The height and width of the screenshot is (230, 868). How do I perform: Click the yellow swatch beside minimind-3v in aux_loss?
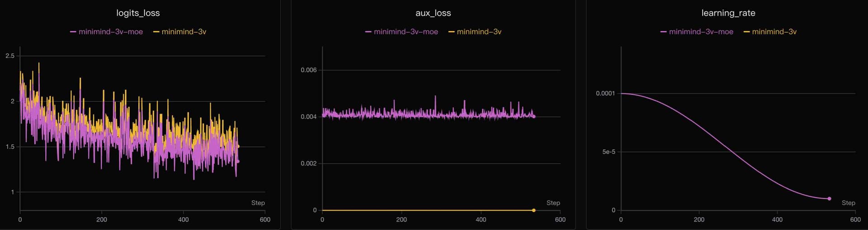(451, 32)
